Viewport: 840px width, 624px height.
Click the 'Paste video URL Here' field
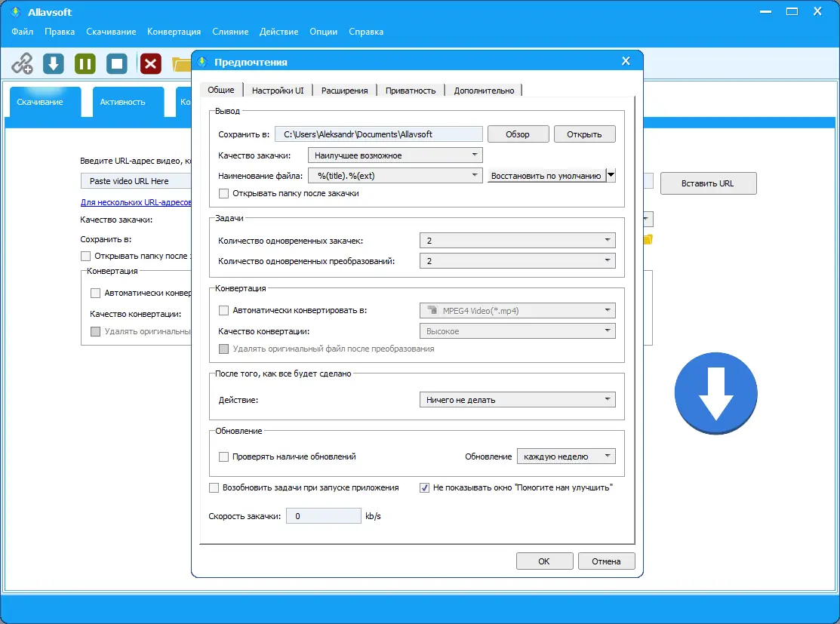click(x=136, y=181)
